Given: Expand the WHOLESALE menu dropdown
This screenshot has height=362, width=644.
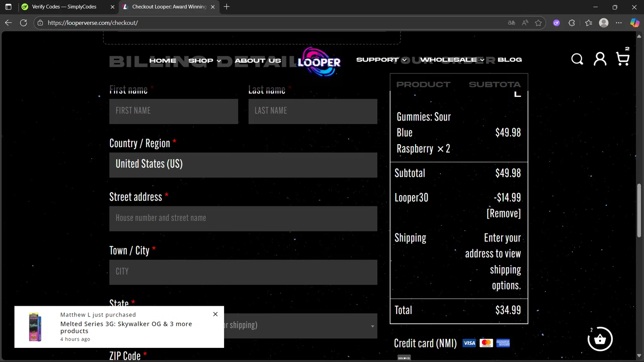Looking at the screenshot, I should pos(452,60).
